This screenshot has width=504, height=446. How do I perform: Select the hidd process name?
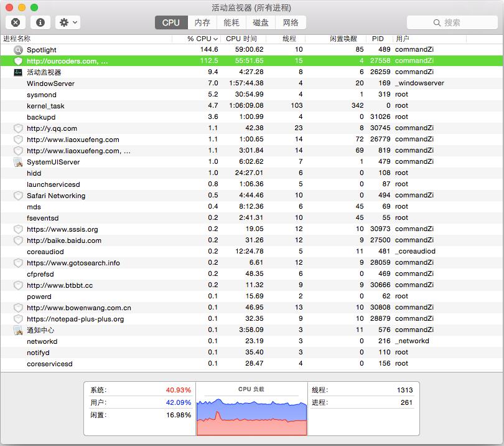pyautogui.click(x=34, y=173)
